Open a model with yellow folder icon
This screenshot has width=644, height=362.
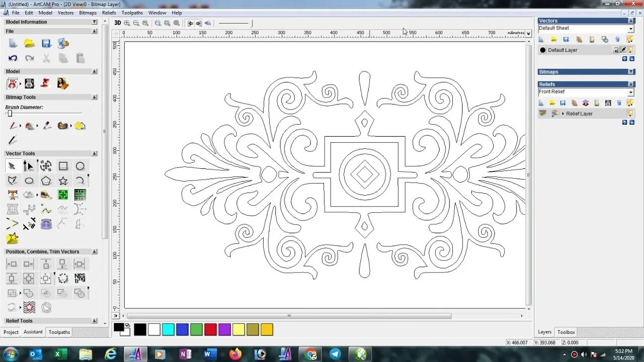pyautogui.click(x=29, y=44)
